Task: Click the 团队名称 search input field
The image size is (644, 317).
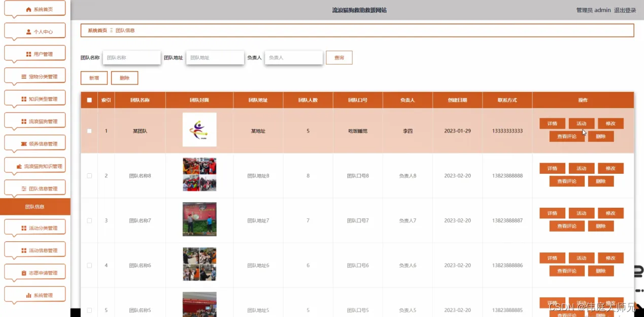Action: pyautogui.click(x=132, y=57)
